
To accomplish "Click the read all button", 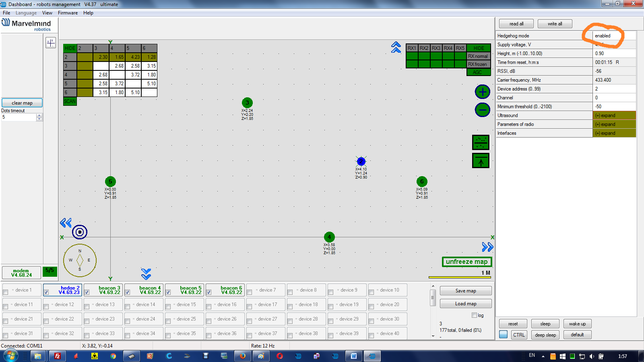I will 516,24.
